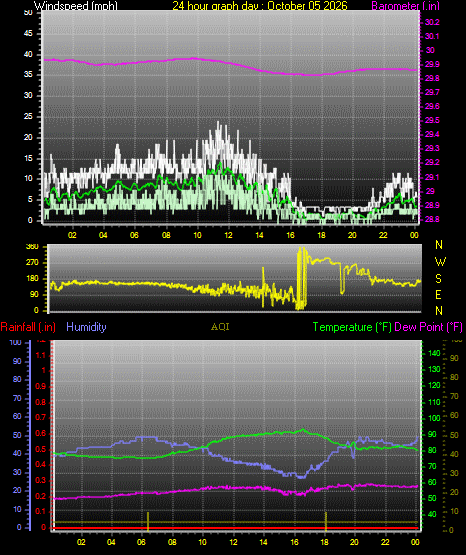466x555 pixels.
Task: Click the "35" windspeed scale value
Action: pyautogui.click(x=28, y=75)
